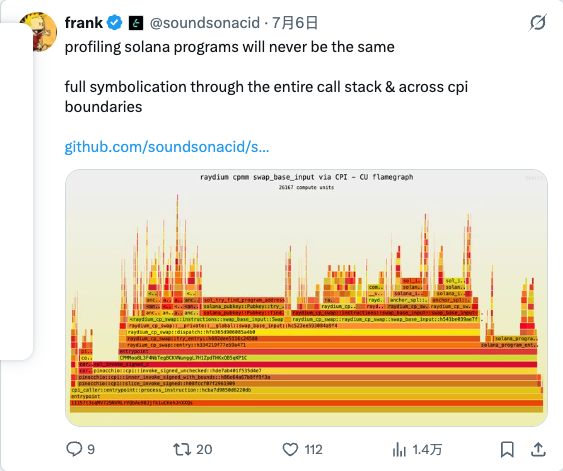563x471 pixels.
Task: Open view analytics bar chart icon
Action: (x=399, y=449)
